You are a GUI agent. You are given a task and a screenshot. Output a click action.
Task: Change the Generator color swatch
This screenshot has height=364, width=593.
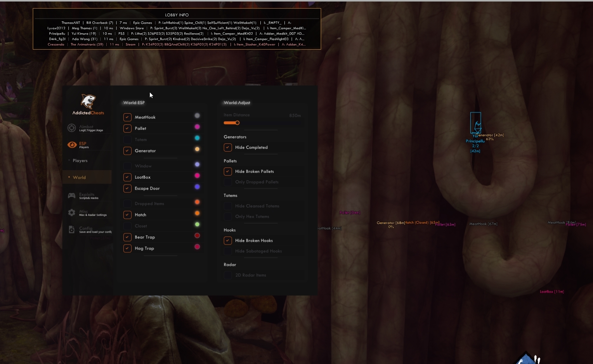[197, 149]
